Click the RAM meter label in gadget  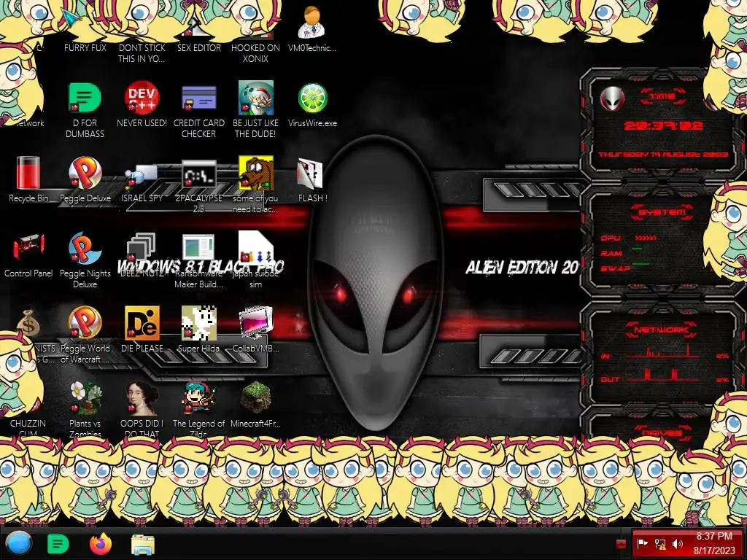click(x=611, y=253)
